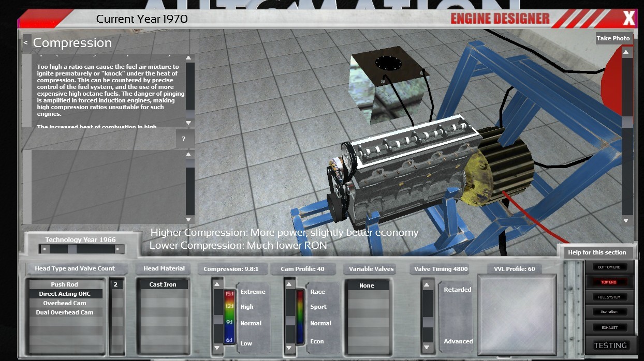The height and width of the screenshot is (361, 644).
Task: Click the question mark help button
Action: pyautogui.click(x=184, y=139)
